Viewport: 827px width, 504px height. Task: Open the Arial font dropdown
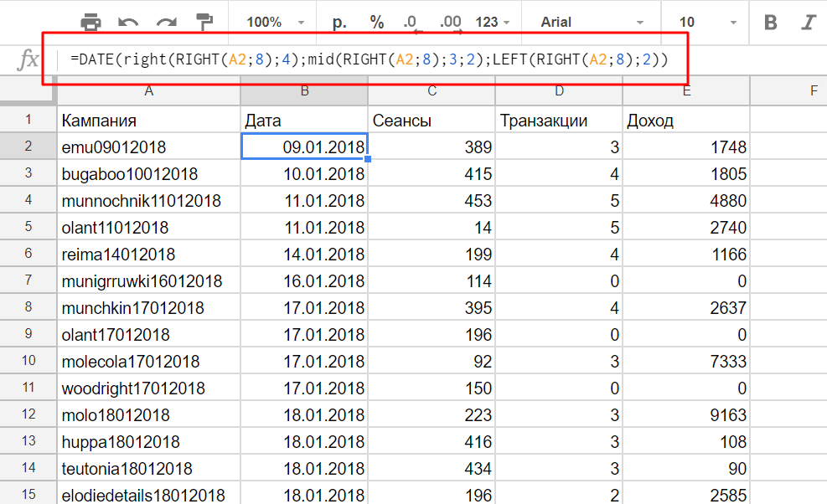(x=592, y=23)
